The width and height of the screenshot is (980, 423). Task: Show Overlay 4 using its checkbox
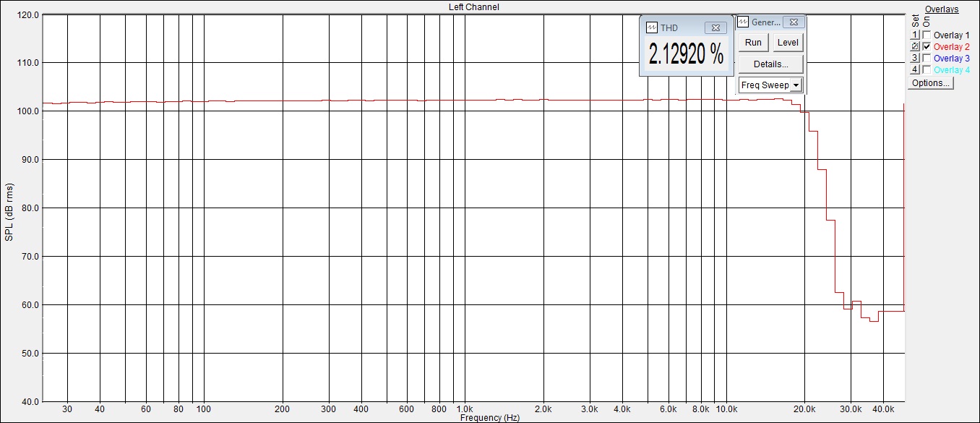pos(927,69)
